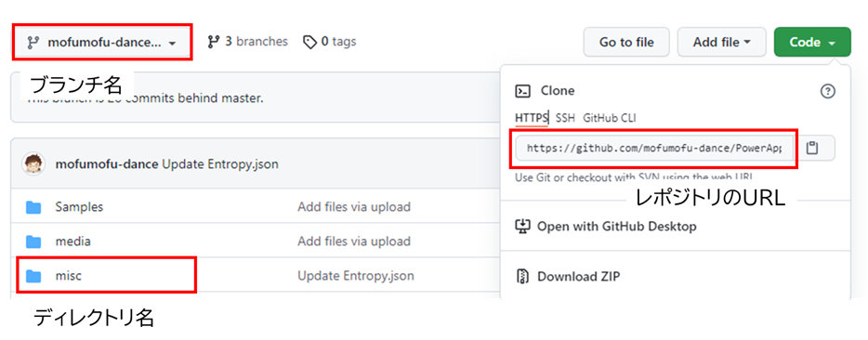Open the 0 tags link
Screen dimensions: 868x340
329,42
